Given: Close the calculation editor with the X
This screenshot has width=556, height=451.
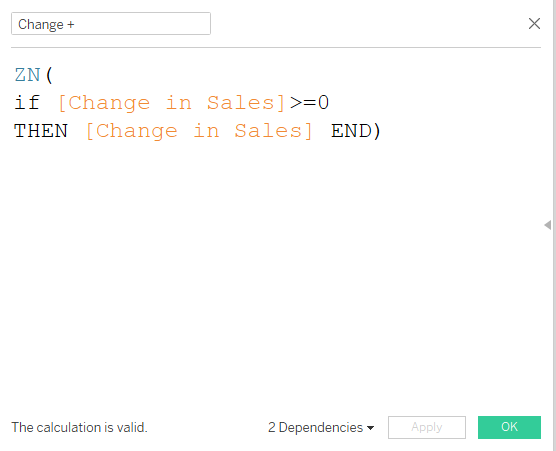Looking at the screenshot, I should coord(534,24).
